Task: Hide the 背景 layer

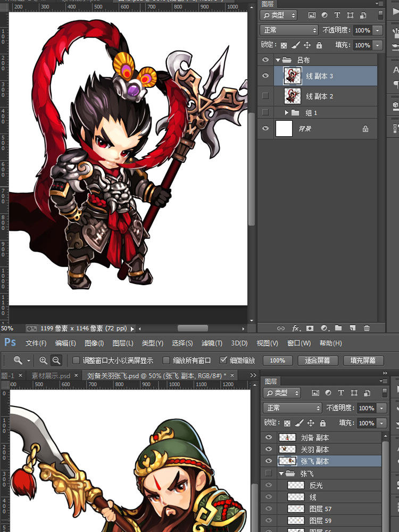Action: pyautogui.click(x=265, y=128)
